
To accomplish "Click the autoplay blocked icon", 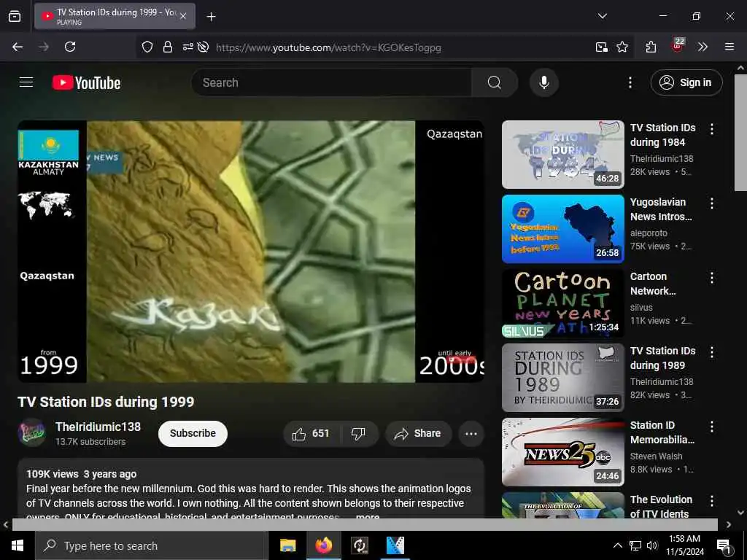I will coord(203,47).
